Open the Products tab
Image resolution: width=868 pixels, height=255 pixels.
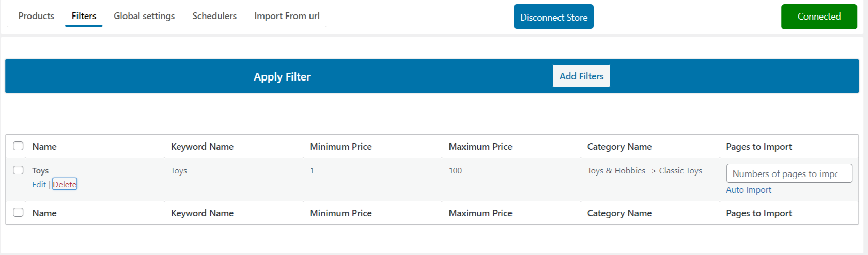coord(36,16)
